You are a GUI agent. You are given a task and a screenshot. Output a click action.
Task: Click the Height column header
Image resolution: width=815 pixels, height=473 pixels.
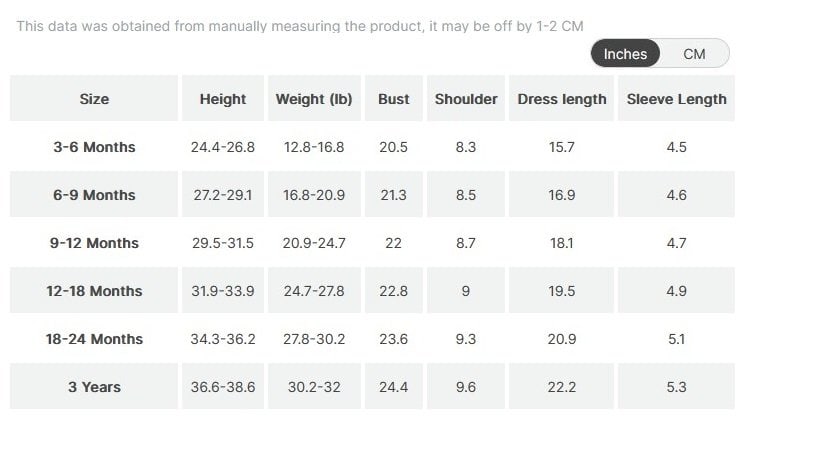pos(222,99)
